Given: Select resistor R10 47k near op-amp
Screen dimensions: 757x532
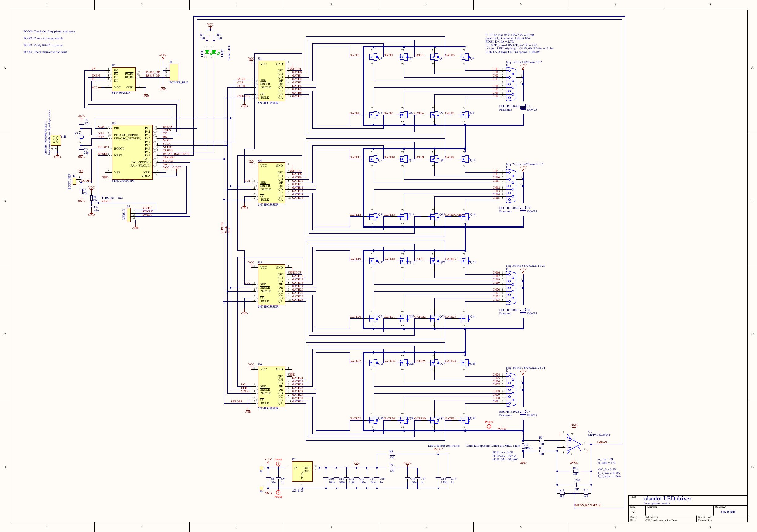Looking at the screenshot, I should pyautogui.click(x=575, y=471).
